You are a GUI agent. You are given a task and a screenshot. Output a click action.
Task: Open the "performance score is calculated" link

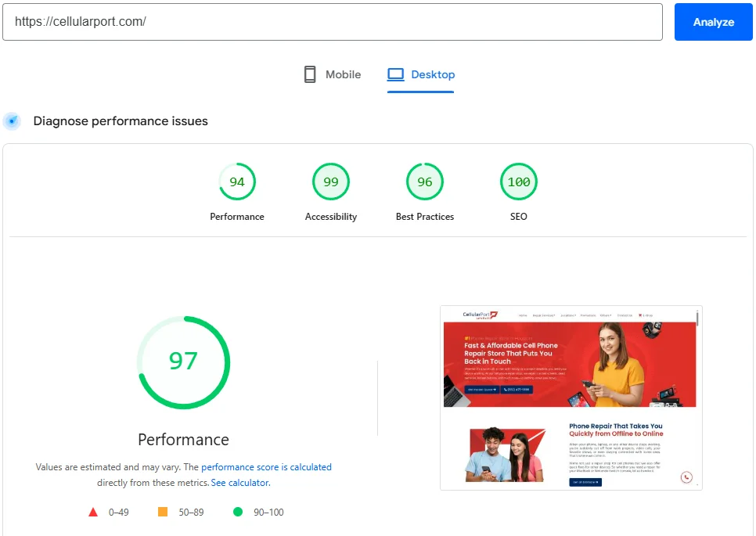click(x=266, y=467)
